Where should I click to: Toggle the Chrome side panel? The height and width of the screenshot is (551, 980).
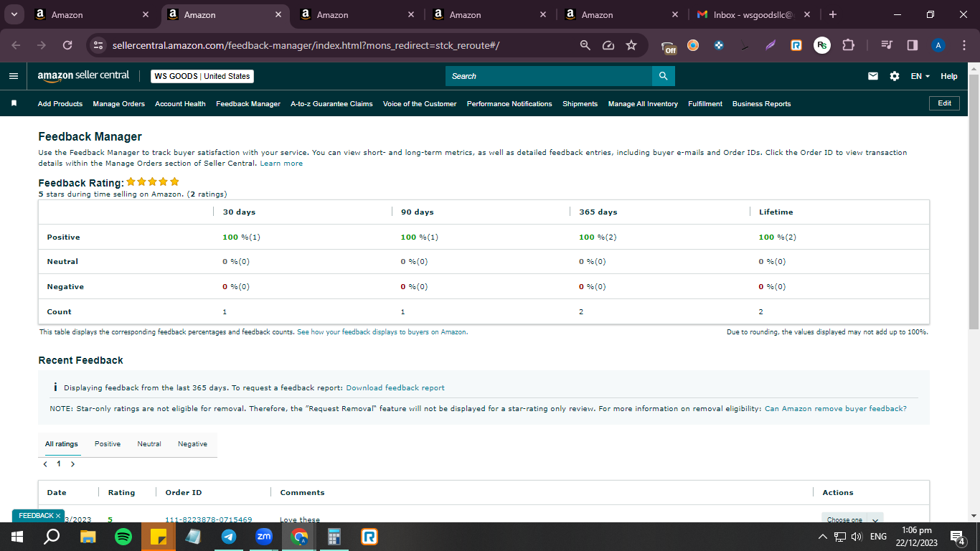(x=913, y=45)
